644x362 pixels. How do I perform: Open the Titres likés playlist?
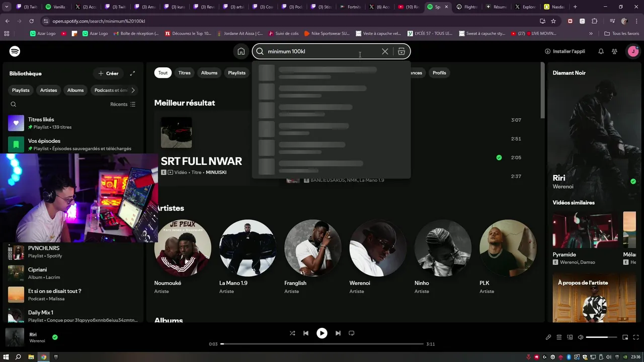(73, 123)
